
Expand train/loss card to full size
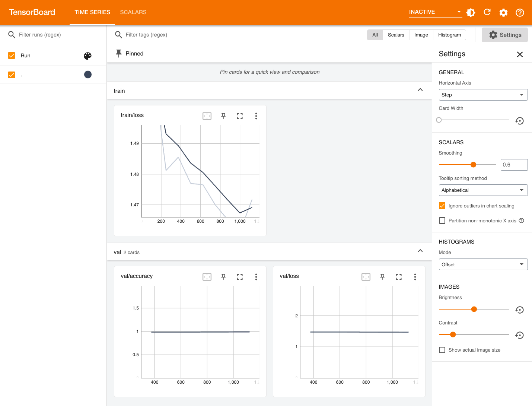[240, 116]
